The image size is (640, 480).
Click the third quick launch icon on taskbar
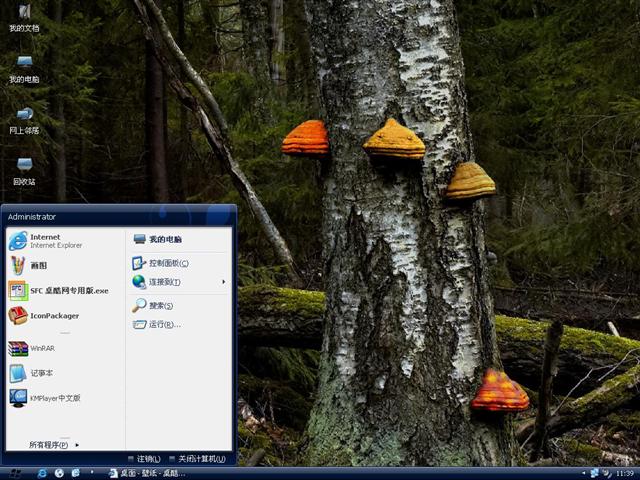point(76,473)
